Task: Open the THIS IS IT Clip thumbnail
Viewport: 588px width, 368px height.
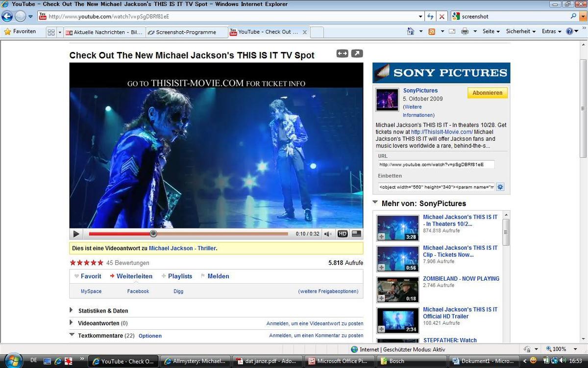Action: [397, 259]
